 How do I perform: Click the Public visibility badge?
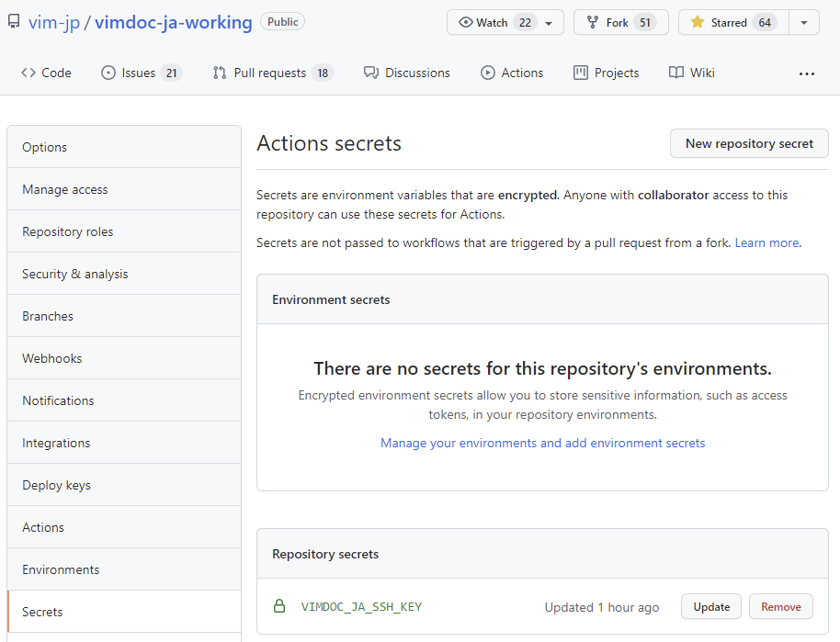click(282, 22)
